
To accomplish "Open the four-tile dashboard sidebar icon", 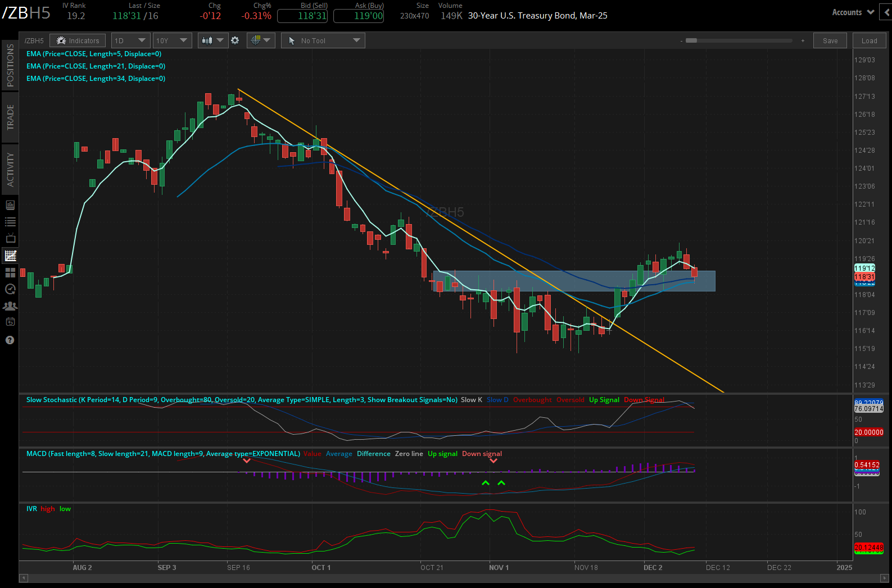I will 10,272.
